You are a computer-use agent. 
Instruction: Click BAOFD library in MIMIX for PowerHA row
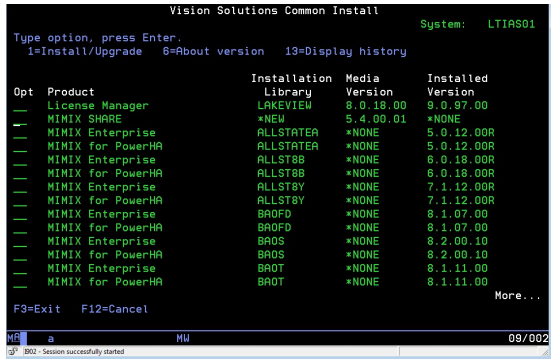coord(274,228)
